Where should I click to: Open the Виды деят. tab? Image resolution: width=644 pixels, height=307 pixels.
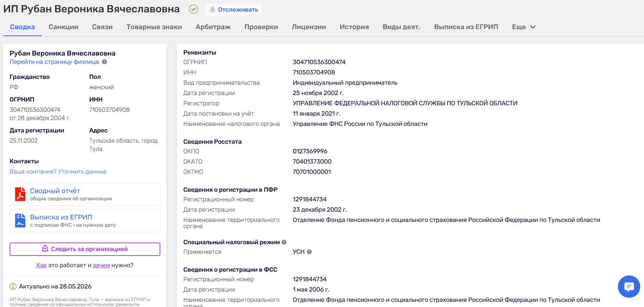[402, 27]
